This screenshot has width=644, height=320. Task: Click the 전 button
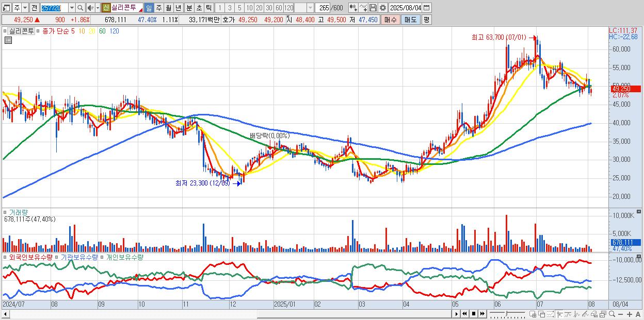35,8
